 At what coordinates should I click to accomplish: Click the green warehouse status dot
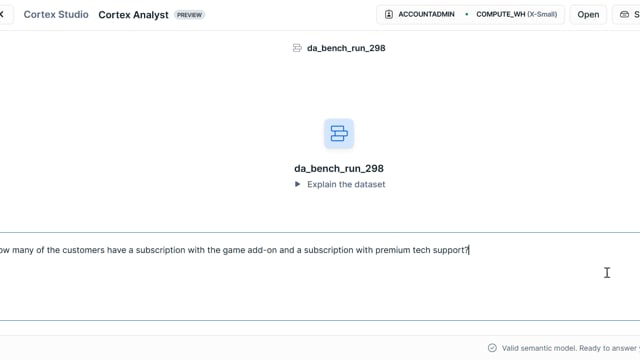(467, 14)
